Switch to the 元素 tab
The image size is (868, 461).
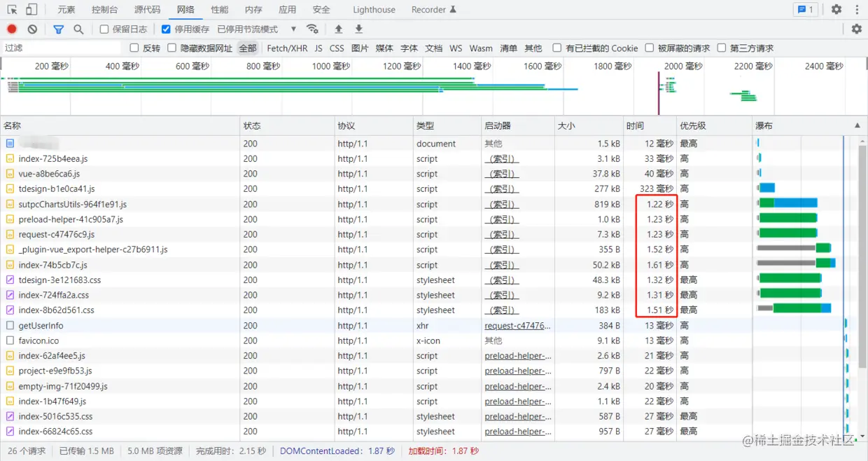(x=66, y=10)
